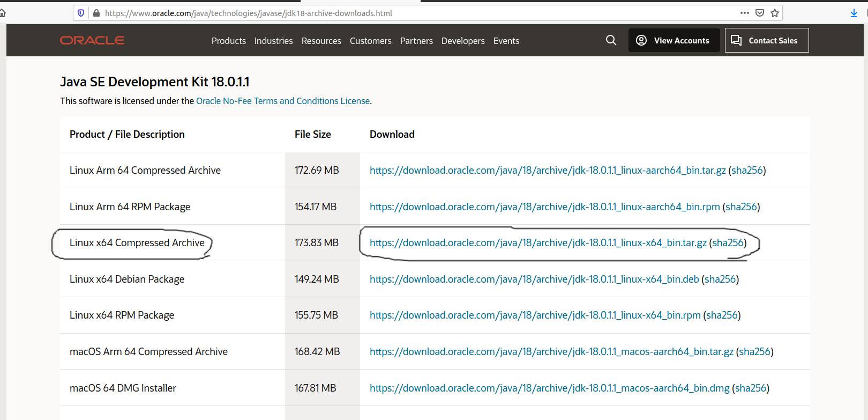Click the Pocket save icon
Screen dimensions: 868x420
(760, 13)
